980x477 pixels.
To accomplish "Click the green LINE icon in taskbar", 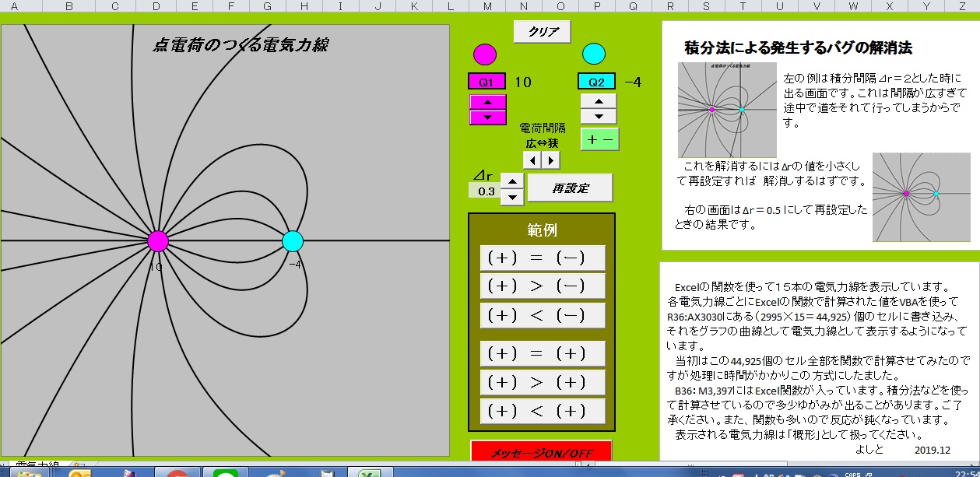I will coord(225,472).
